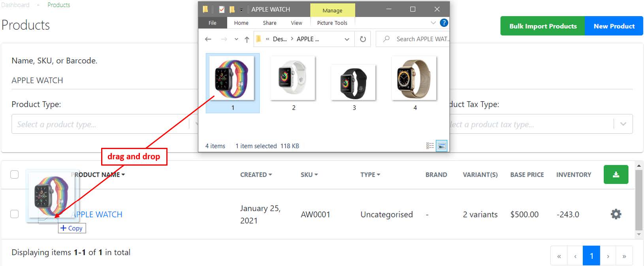Screen dimensions: 644x266
Task: Go to last page with » button
Action: [624, 256]
